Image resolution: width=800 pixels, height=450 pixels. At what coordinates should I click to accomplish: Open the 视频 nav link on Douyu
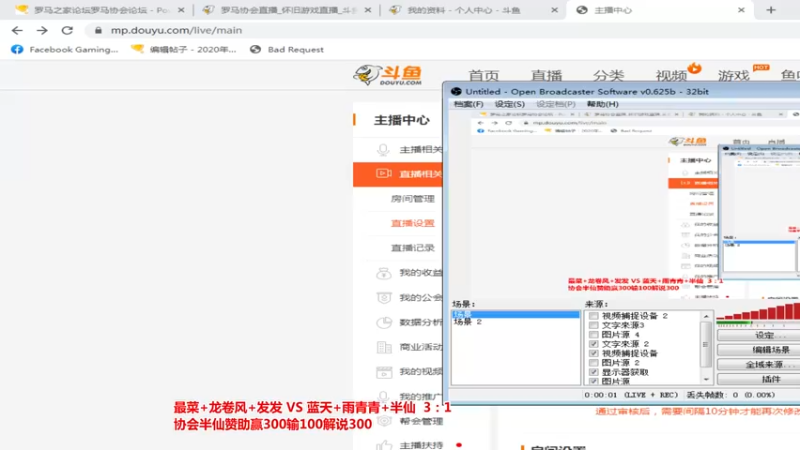[671, 76]
